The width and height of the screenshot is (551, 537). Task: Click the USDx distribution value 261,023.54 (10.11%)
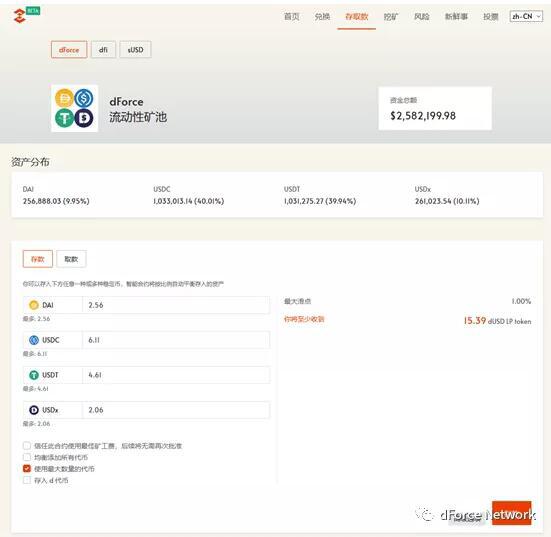coord(447,201)
